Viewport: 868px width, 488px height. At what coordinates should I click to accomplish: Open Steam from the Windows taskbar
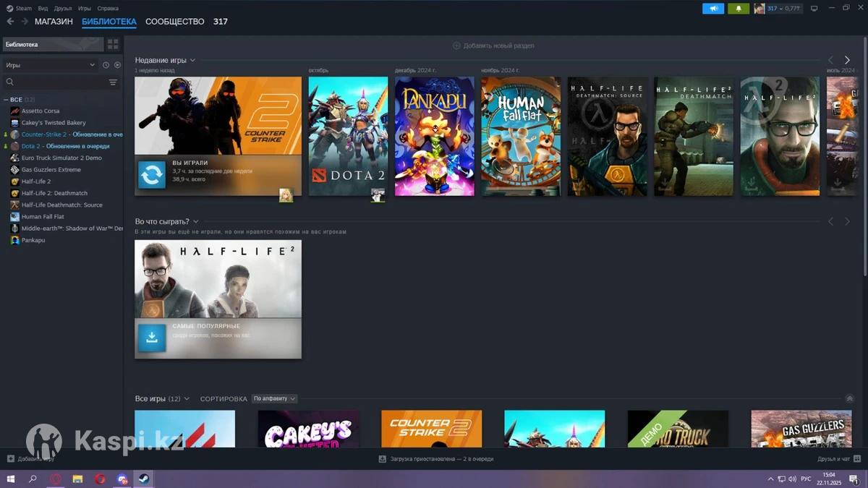[x=143, y=479]
